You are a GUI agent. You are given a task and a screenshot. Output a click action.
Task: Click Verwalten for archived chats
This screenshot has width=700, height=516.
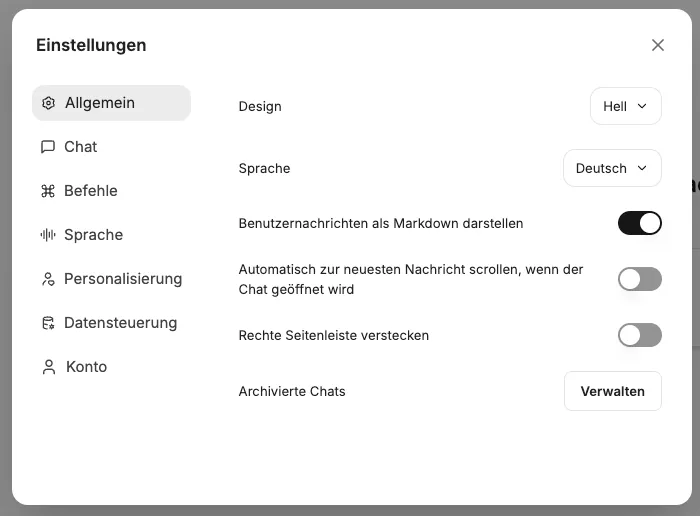tap(613, 391)
